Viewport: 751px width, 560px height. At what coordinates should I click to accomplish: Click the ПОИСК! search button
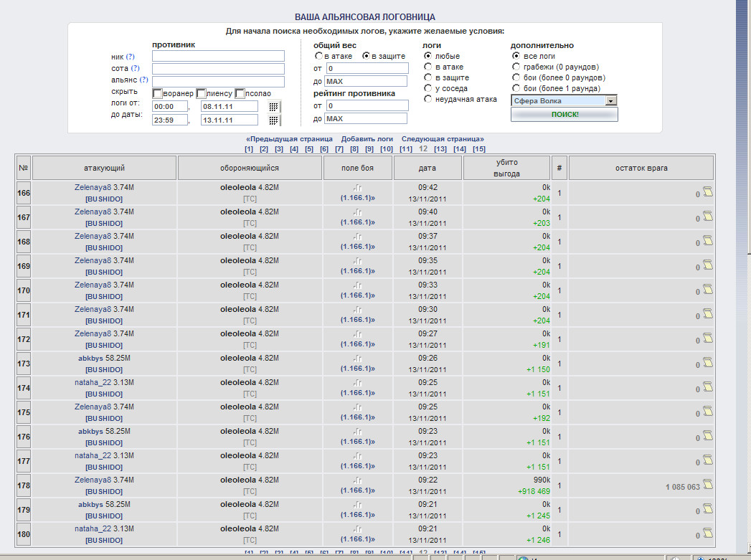click(565, 115)
